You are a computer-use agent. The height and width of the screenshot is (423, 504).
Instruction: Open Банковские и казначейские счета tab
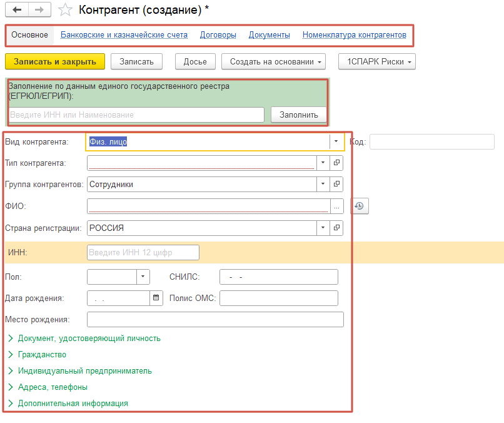tap(124, 35)
